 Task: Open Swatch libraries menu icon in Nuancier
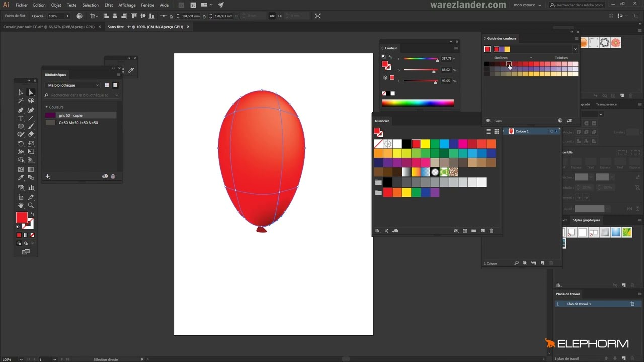(x=377, y=231)
